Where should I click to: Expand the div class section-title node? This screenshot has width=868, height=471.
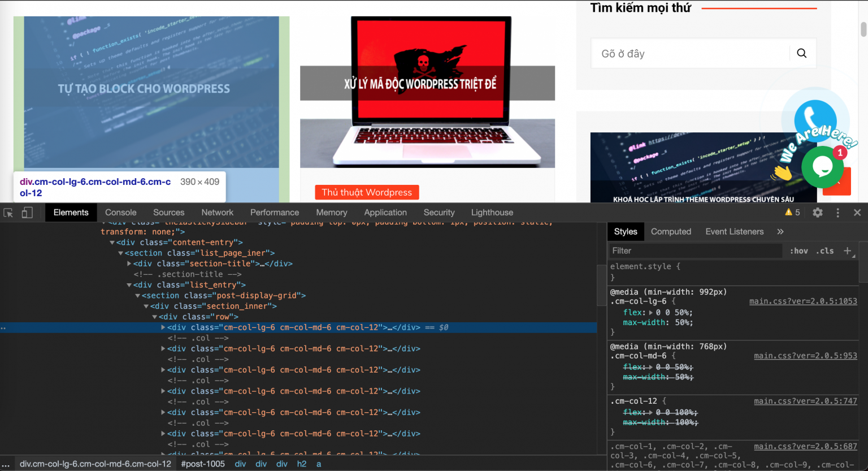tap(129, 264)
